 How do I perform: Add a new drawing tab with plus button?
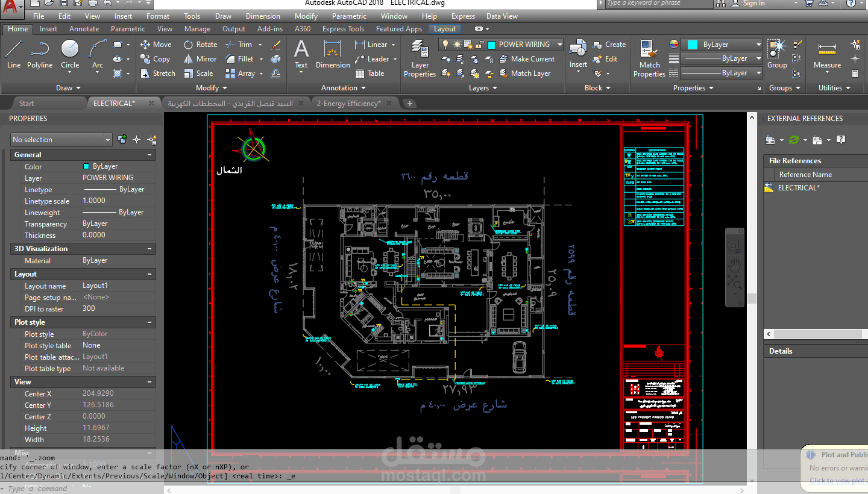pyautogui.click(x=410, y=104)
